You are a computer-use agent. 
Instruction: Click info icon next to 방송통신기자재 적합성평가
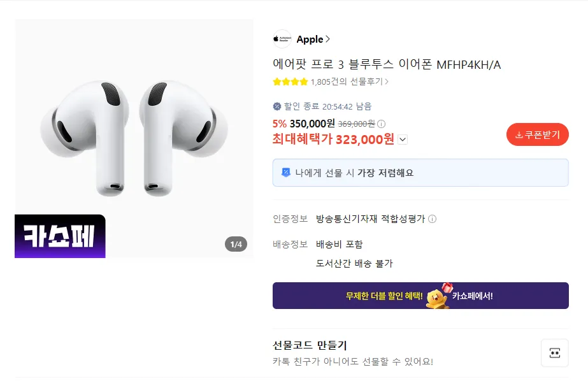[x=432, y=219]
